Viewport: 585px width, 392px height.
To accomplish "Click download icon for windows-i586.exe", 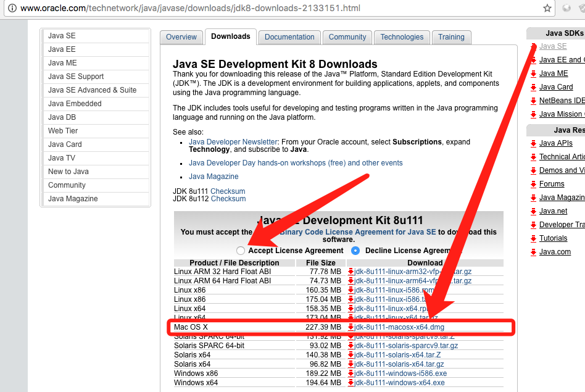I will 351,373.
